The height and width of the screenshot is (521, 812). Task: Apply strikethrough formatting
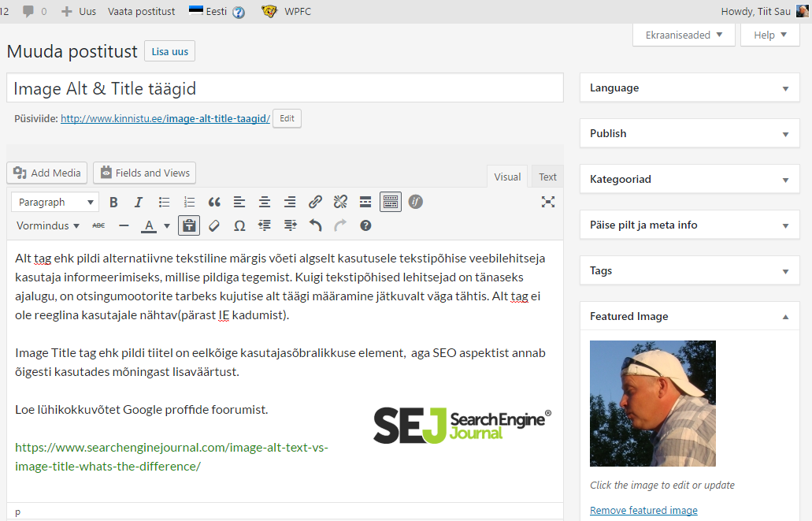point(98,225)
